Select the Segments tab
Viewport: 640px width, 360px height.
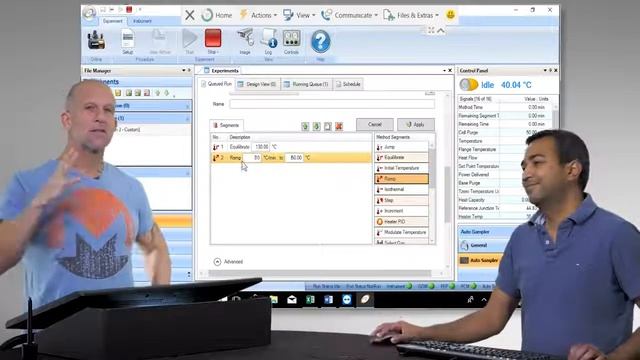pyautogui.click(x=226, y=125)
